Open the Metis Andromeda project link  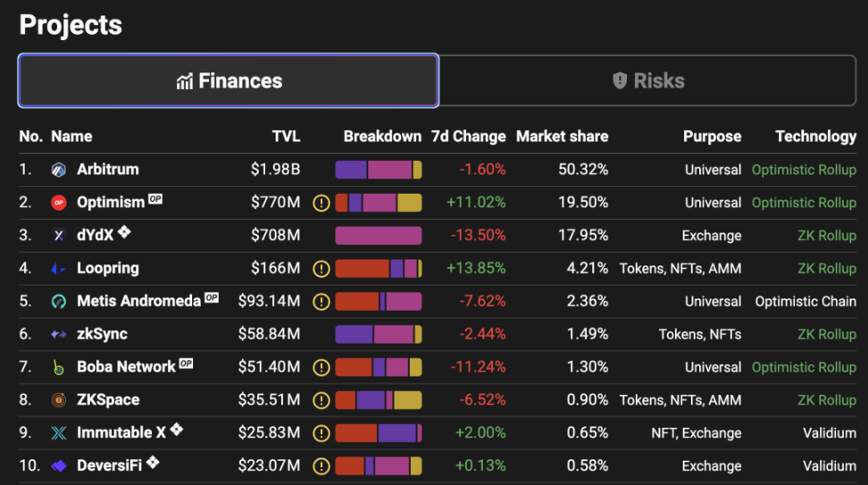138,301
